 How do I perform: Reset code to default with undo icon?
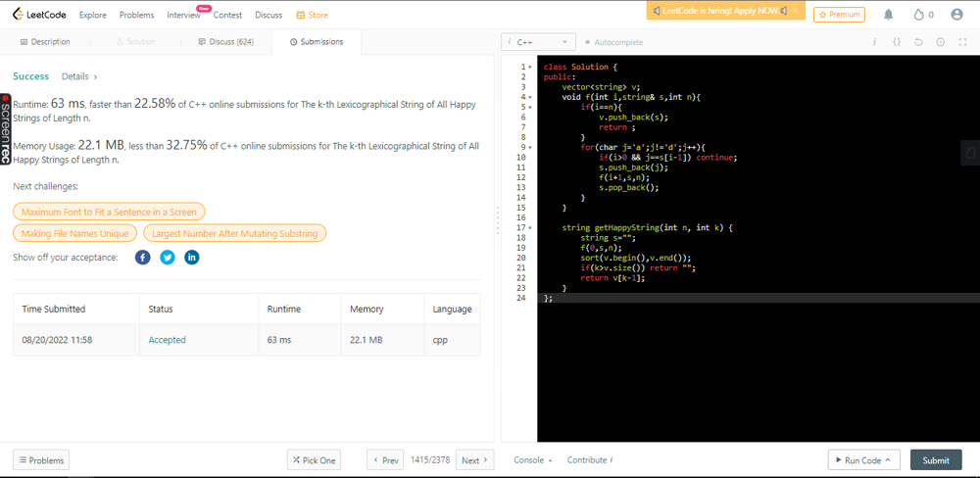point(918,42)
